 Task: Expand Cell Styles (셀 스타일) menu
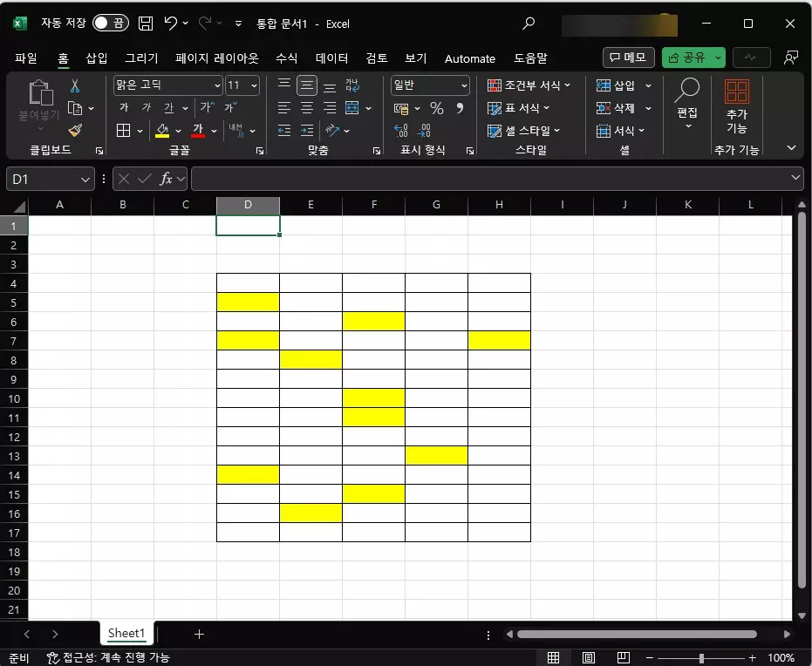tap(523, 131)
